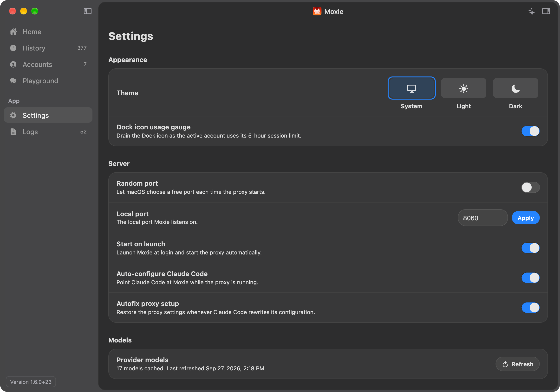
Task: Click the Appearance section heading
Action: point(128,60)
